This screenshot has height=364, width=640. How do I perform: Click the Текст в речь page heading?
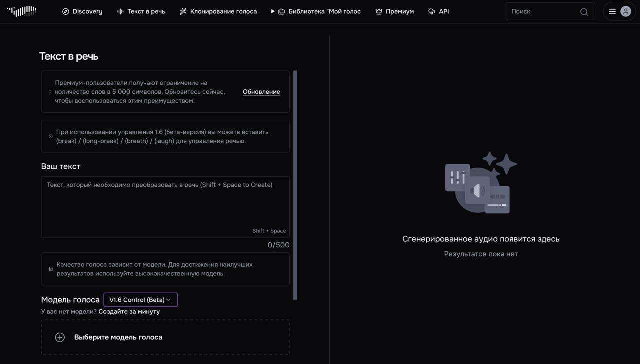[x=69, y=56]
